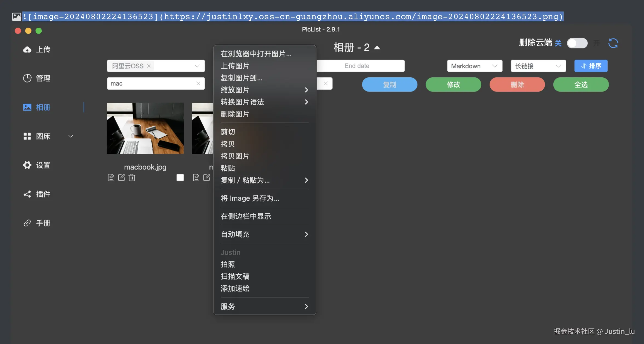
Task: Expand the 图床 sidebar submenu chevron
Action: (x=71, y=136)
